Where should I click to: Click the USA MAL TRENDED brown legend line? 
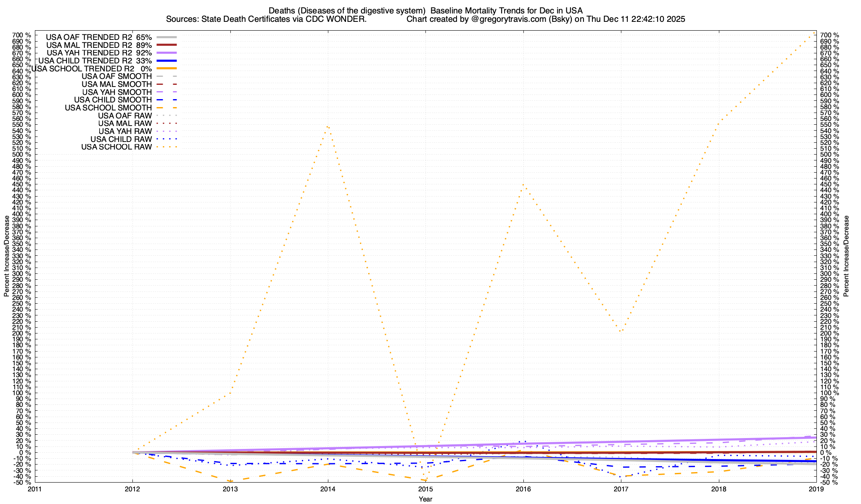pos(166,45)
